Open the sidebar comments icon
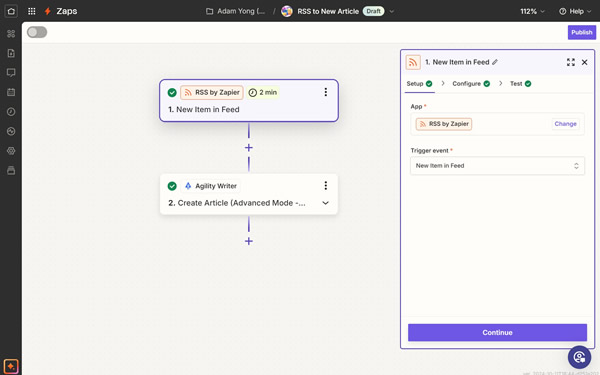This screenshot has height=375, width=600. (x=11, y=73)
